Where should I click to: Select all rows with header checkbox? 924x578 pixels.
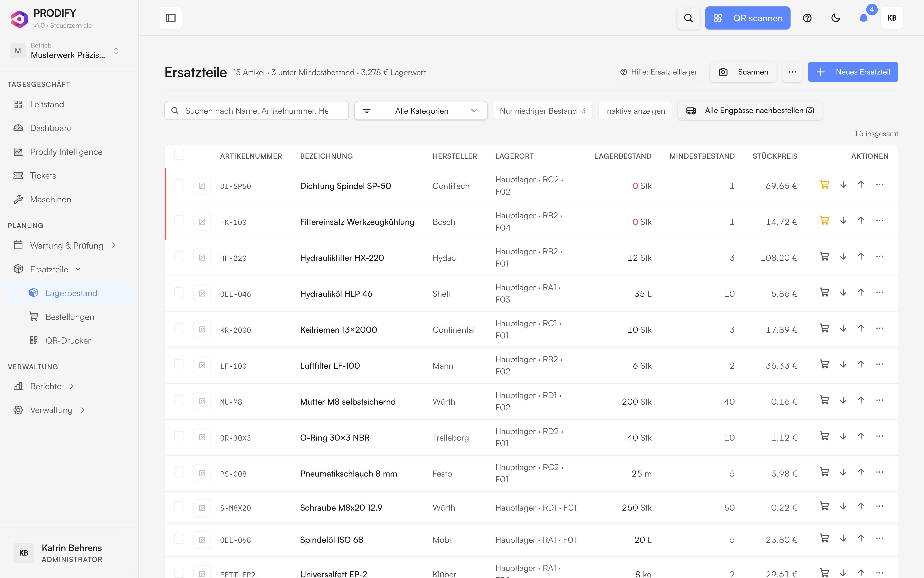tap(179, 155)
